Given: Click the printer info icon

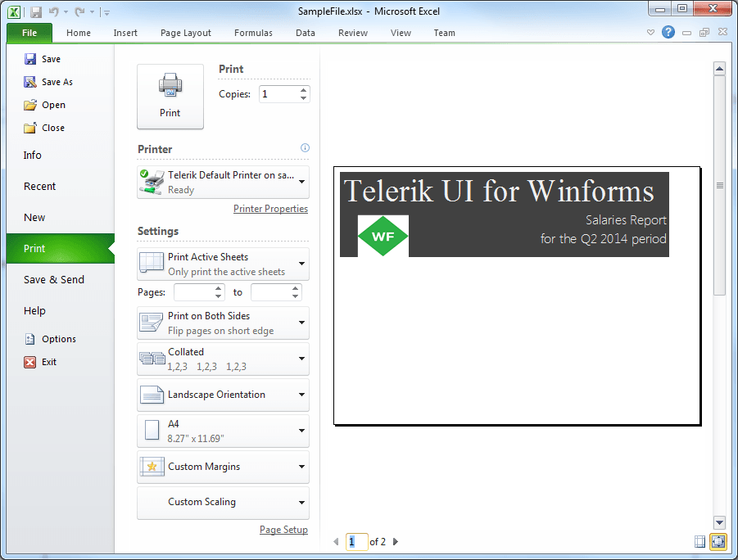Looking at the screenshot, I should pyautogui.click(x=305, y=147).
